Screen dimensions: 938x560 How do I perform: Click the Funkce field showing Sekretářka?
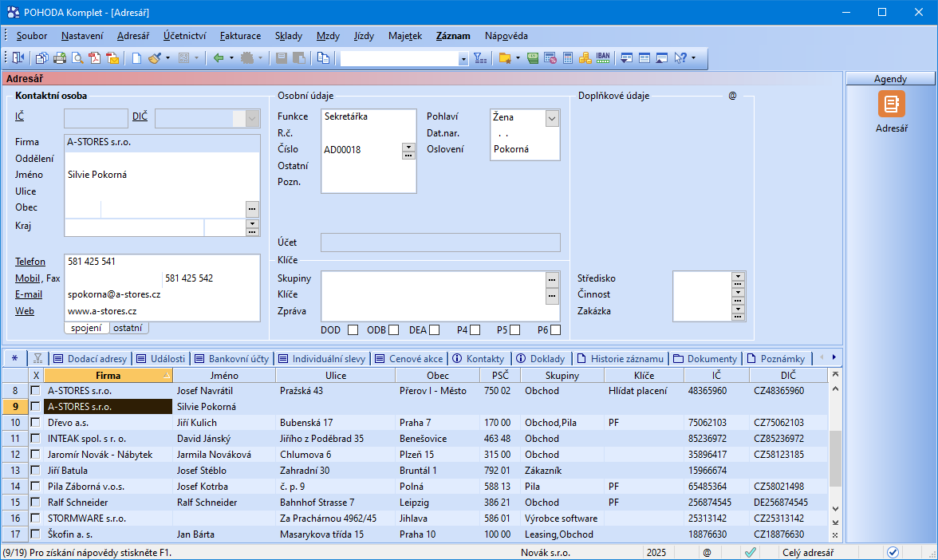[x=368, y=116]
